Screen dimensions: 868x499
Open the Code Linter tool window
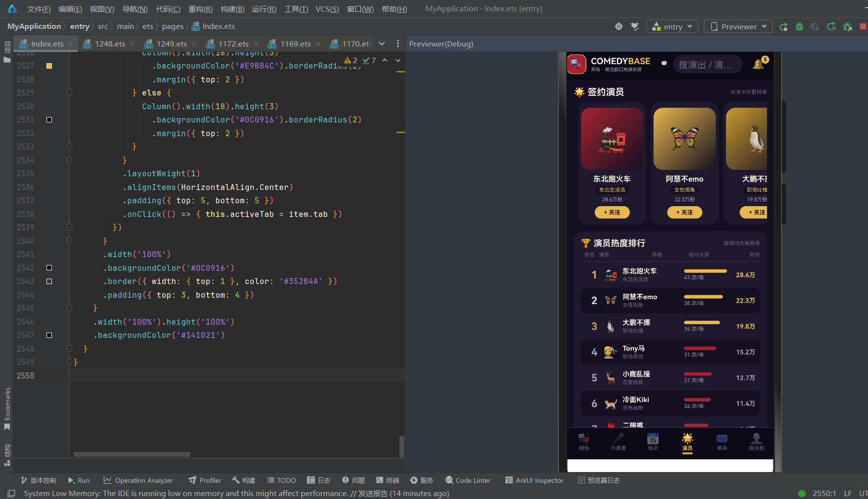[468, 480]
